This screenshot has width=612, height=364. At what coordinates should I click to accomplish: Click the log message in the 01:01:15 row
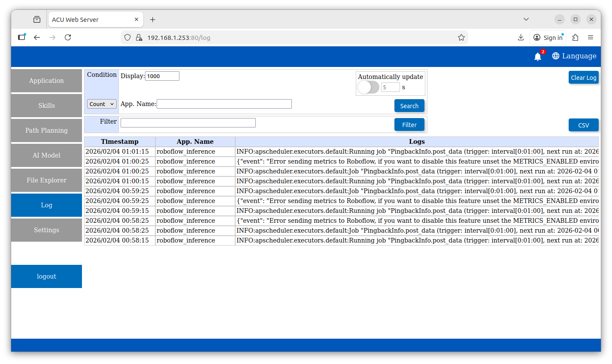click(x=417, y=152)
